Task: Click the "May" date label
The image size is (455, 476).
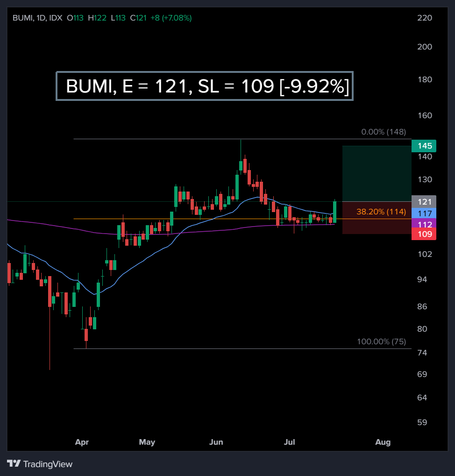Action: (x=147, y=442)
